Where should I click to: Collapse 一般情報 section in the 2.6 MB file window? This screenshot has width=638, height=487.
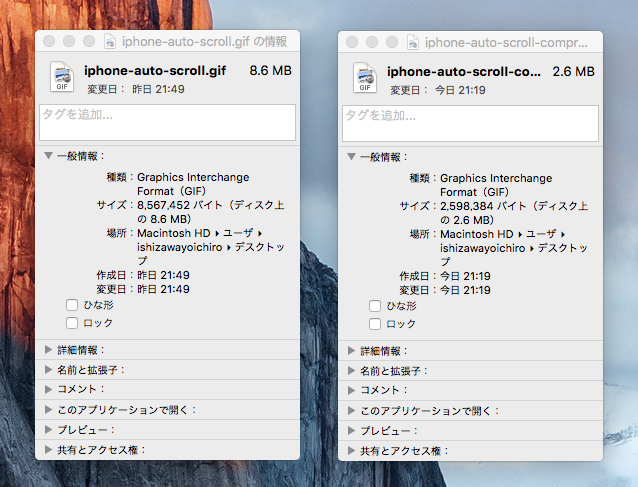[352, 157]
